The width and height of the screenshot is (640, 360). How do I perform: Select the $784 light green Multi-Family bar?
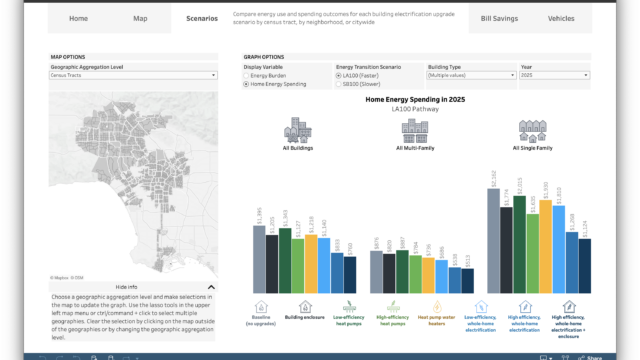[x=415, y=274]
